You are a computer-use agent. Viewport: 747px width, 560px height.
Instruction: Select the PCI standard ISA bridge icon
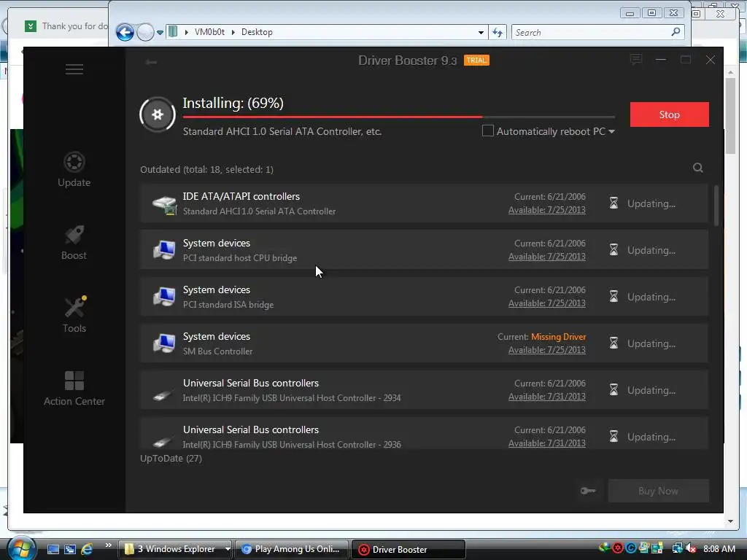tap(164, 297)
